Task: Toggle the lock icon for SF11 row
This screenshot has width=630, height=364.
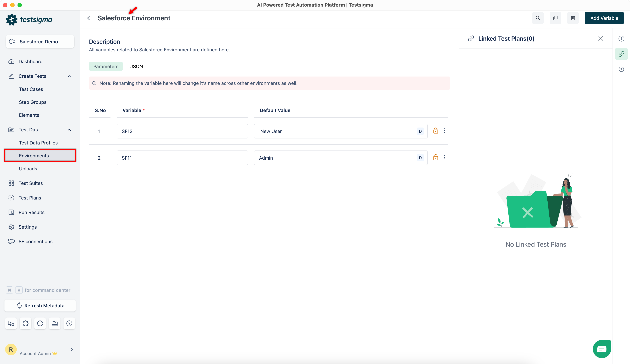Action: point(435,157)
